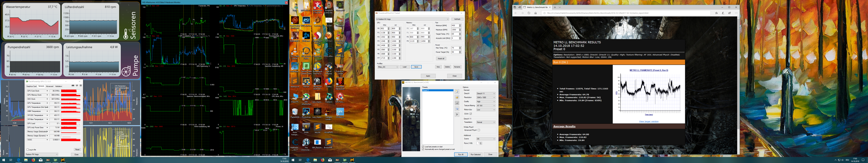Open Max_OC profiles dropdown

[x=388, y=67]
